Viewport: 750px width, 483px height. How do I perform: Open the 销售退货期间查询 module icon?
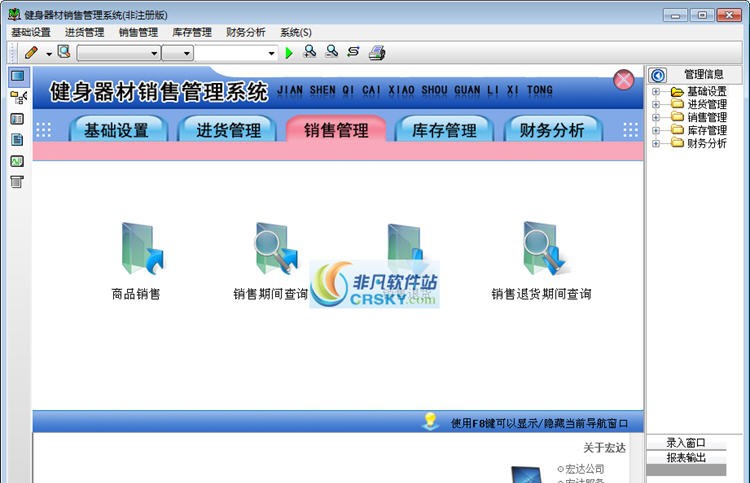pyautogui.click(x=544, y=248)
